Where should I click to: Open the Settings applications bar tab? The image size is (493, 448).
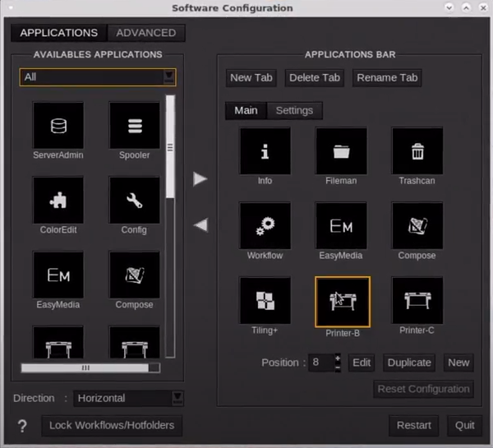point(295,110)
